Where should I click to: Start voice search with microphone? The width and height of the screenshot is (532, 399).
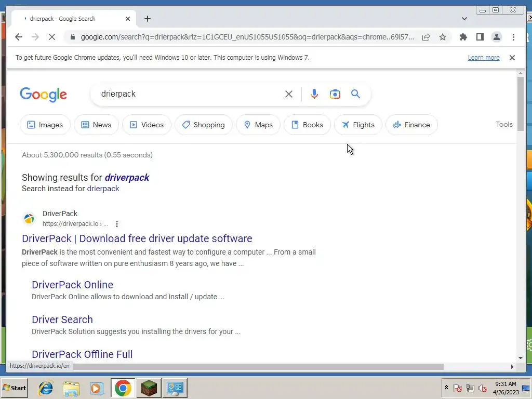tap(314, 94)
